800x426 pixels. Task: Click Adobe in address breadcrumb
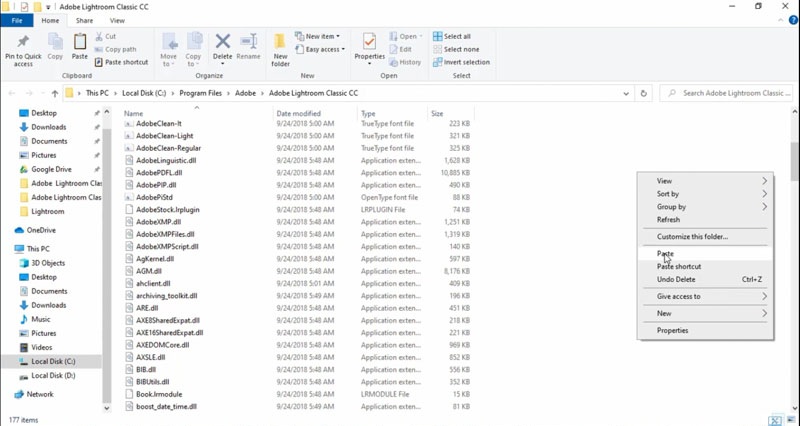[245, 93]
